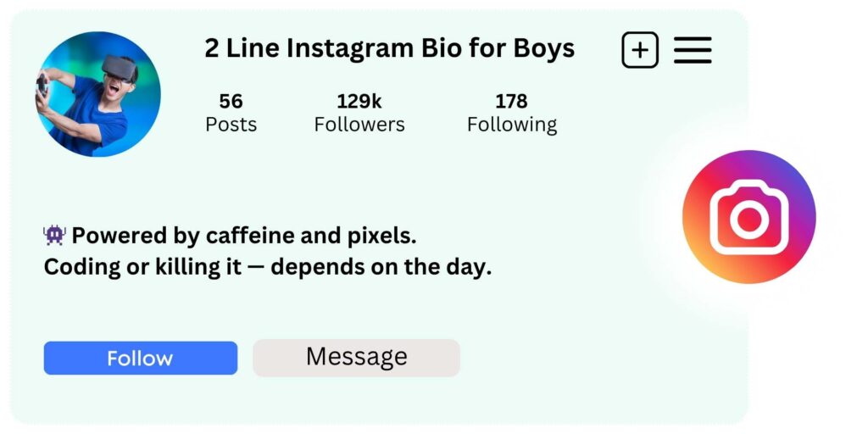Click the 129k followers count
This screenshot has height=434, width=868.
[x=359, y=102]
